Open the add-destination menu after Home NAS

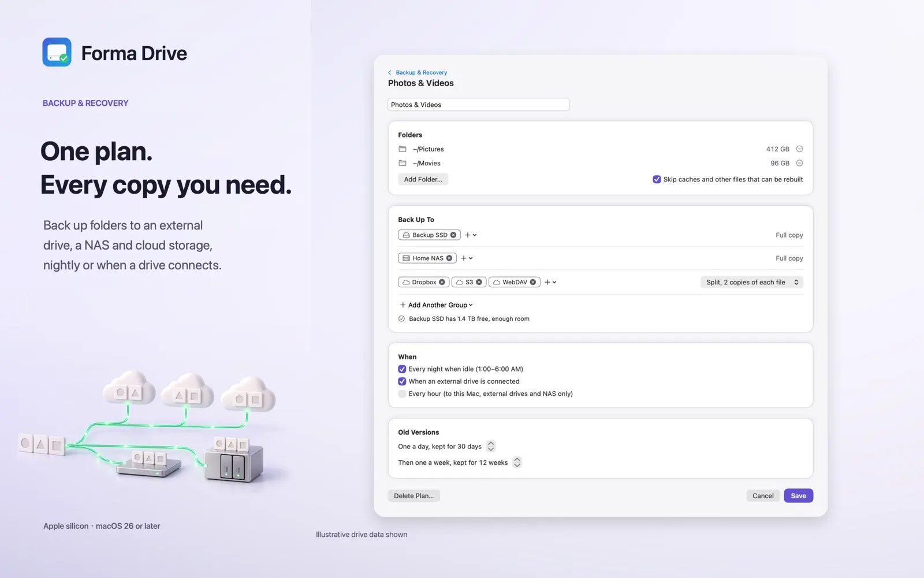(x=467, y=258)
